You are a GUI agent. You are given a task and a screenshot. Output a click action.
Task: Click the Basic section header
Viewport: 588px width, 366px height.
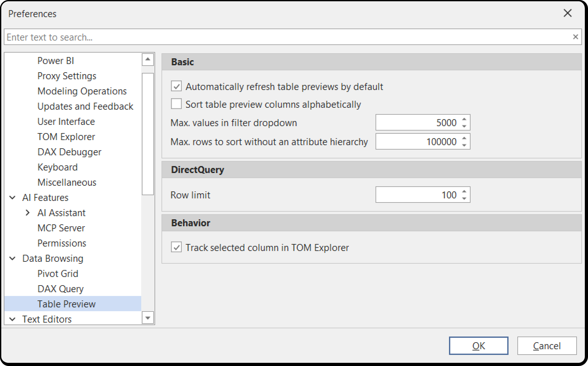372,62
